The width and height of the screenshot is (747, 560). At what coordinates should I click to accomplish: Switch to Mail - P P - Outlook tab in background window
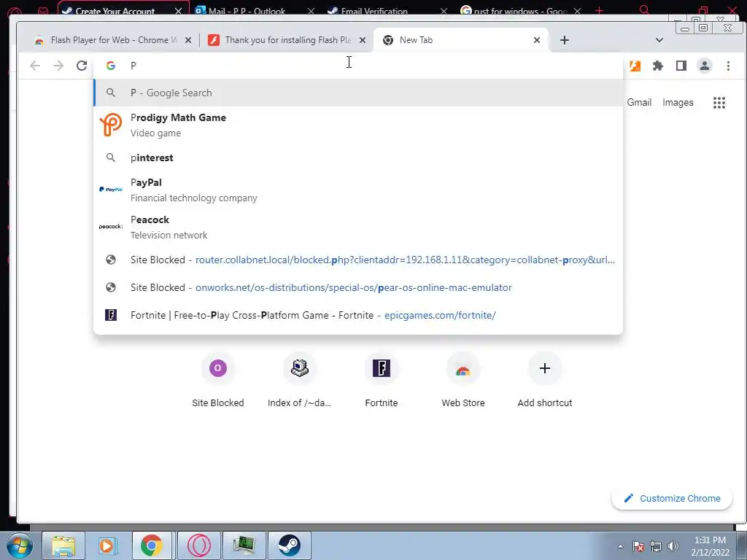247,10
